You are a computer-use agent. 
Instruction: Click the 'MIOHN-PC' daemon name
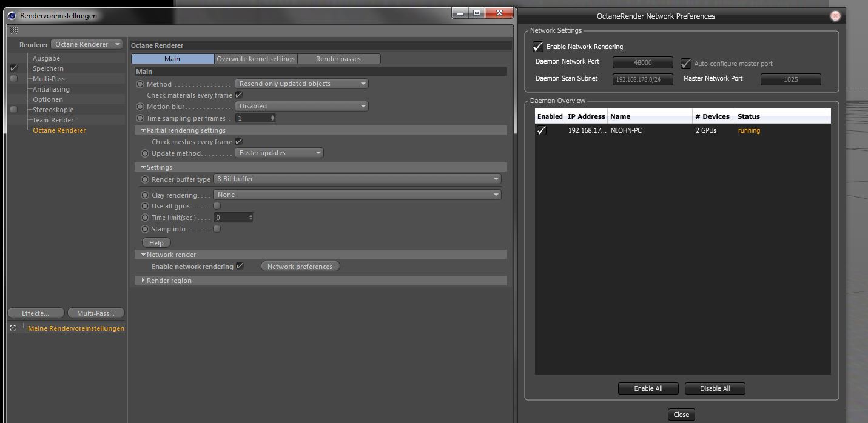626,130
